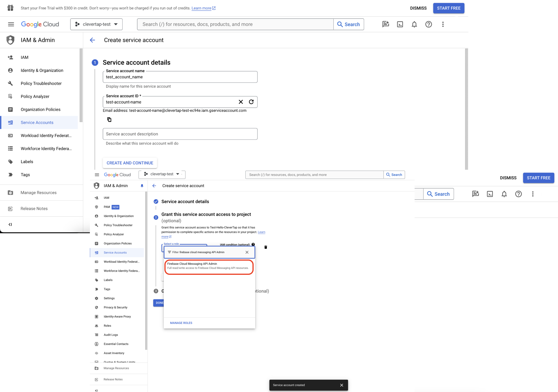Regenerate the Service account ID with the refresh icon
The image size is (558, 392).
pyautogui.click(x=251, y=102)
